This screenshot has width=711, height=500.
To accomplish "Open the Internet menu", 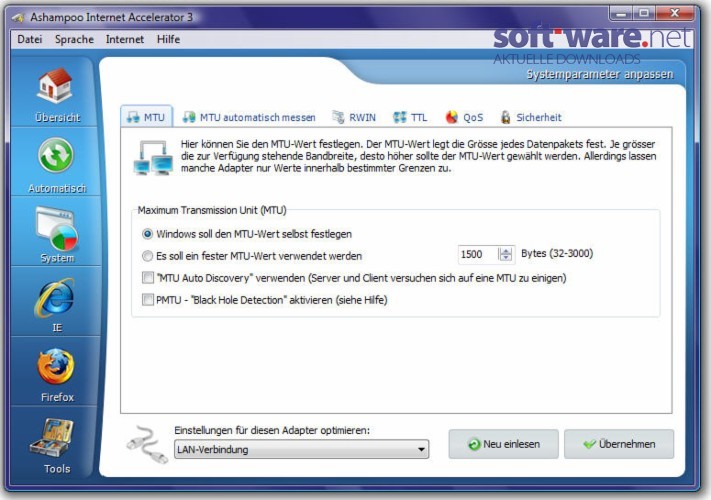I will [125, 39].
